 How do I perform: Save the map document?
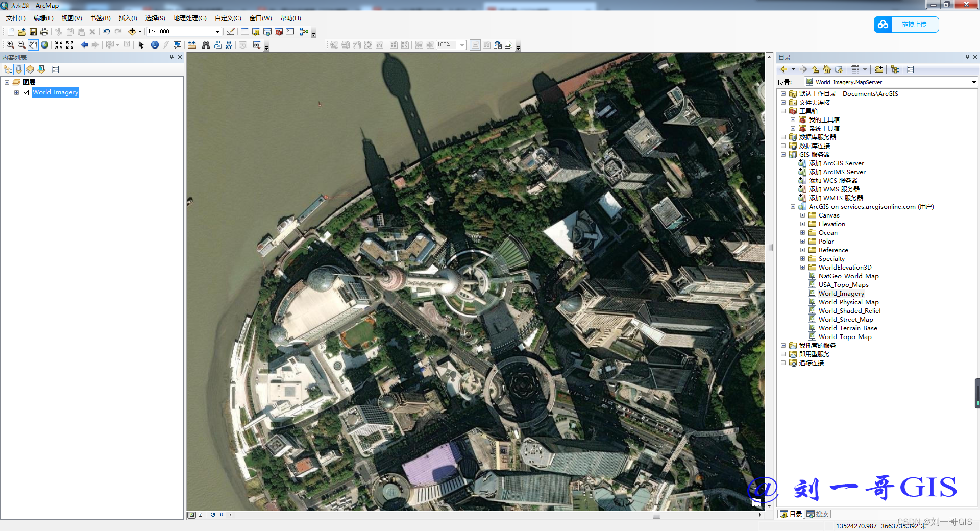pos(33,32)
